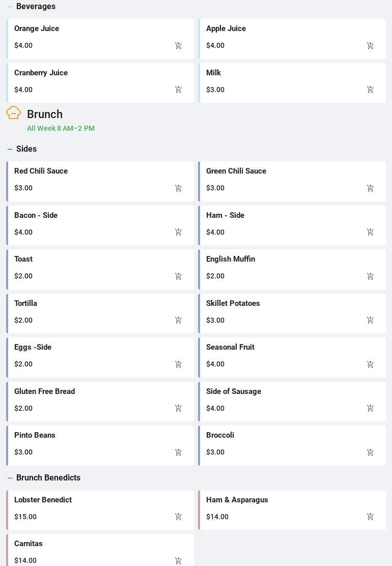This screenshot has width=392, height=566.
Task: Select the English Muffin item card
Action: coord(292,269)
